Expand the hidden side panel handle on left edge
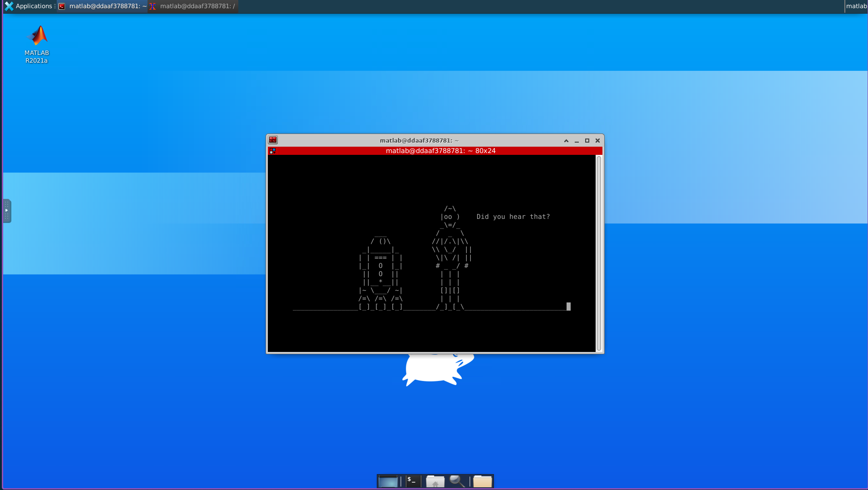The width and height of the screenshot is (868, 490). (7, 211)
